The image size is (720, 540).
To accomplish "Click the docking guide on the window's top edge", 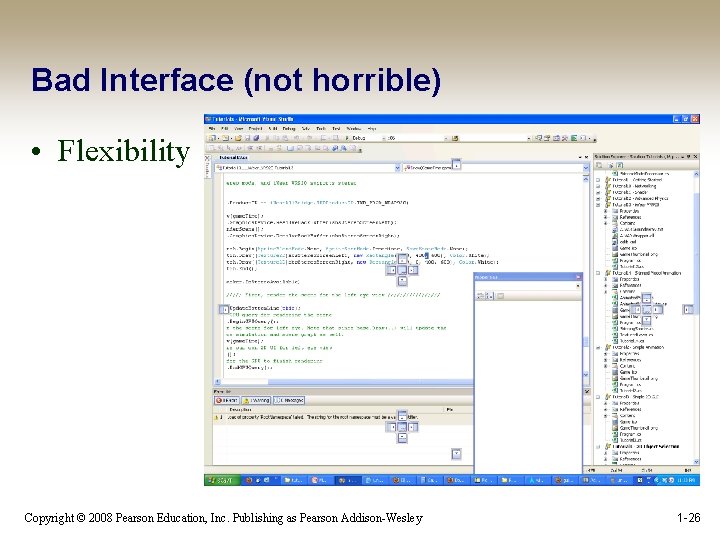I will (456, 164).
